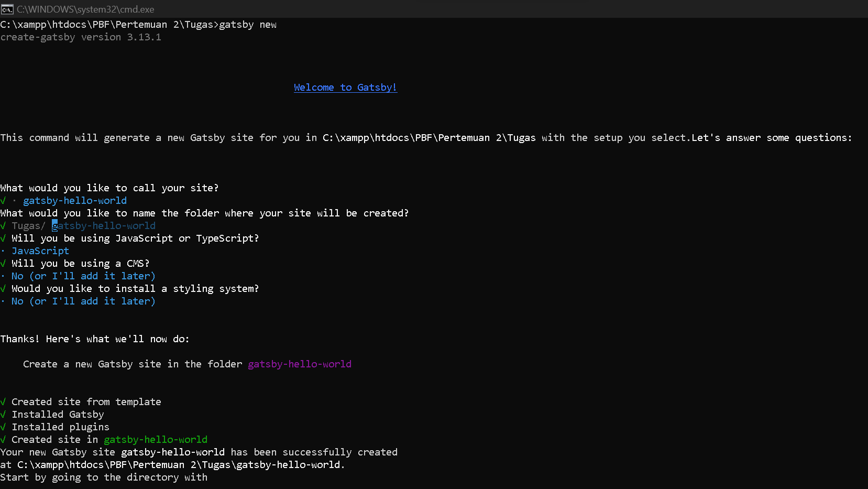Image resolution: width=868 pixels, height=489 pixels.
Task: Click 'Start by going to the directory with'
Action: [104, 477]
